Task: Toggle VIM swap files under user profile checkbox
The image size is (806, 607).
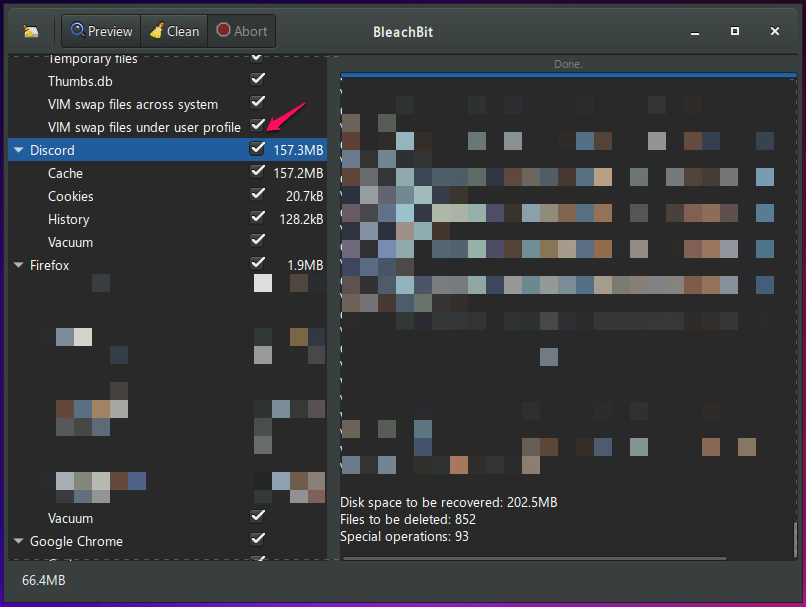Action: tap(258, 125)
